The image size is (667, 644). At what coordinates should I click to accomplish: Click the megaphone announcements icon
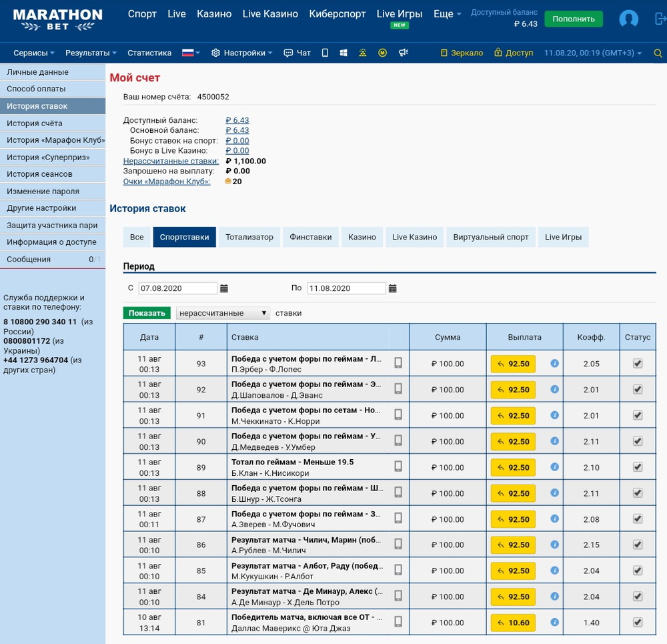coord(403,53)
